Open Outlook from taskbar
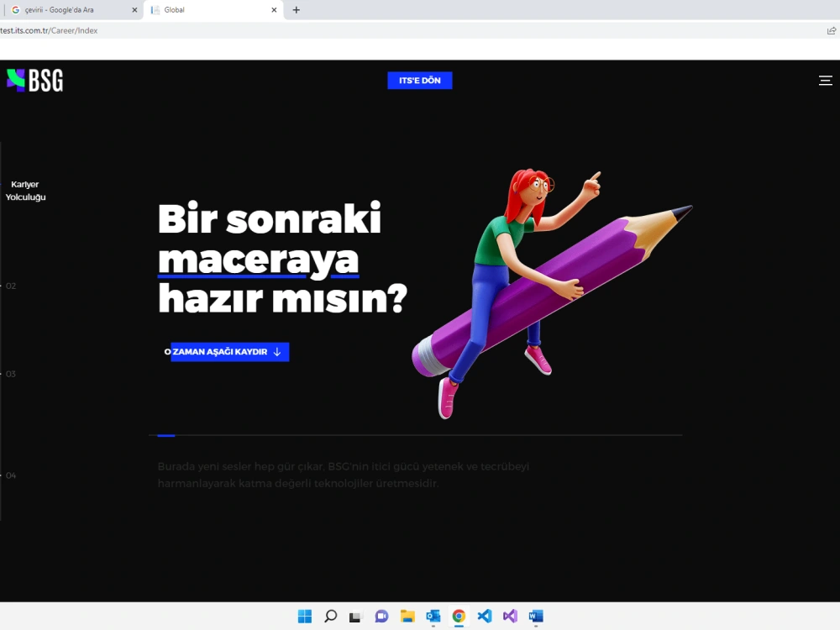The image size is (840, 630). 433,616
